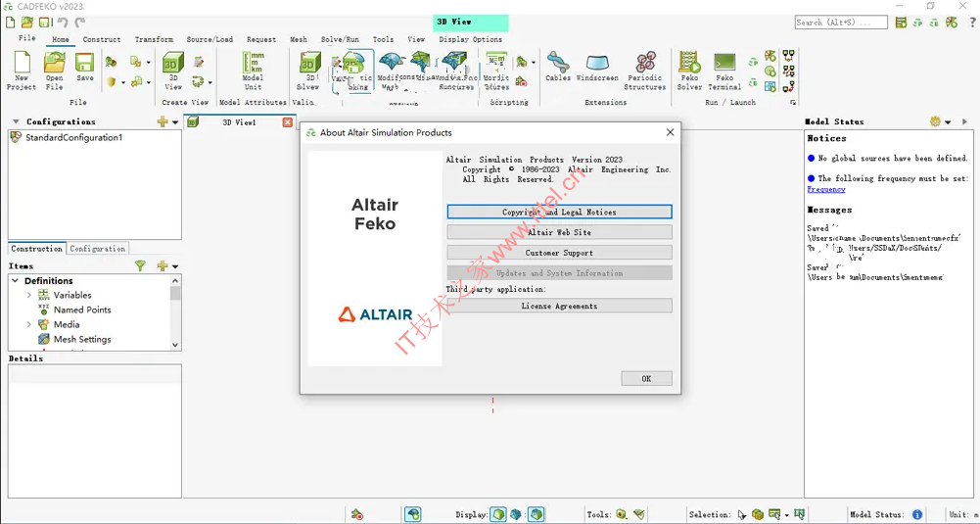Click the Open File ribbon icon
This screenshot has width=980, height=524.
point(55,71)
